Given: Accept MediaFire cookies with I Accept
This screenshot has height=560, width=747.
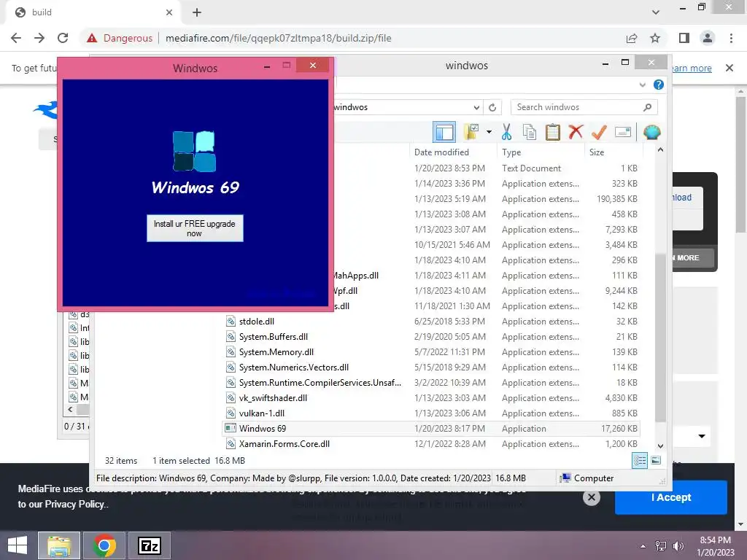Looking at the screenshot, I should [x=671, y=497].
